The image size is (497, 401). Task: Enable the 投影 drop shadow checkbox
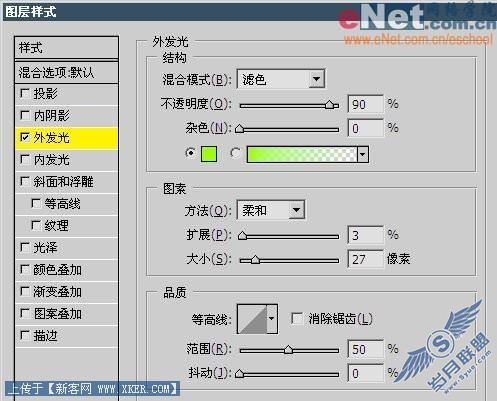point(25,94)
